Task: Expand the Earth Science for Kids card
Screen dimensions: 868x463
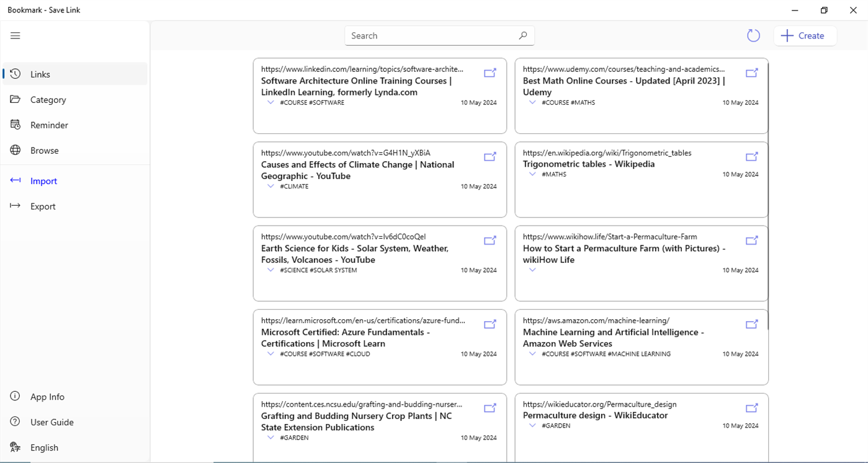Action: 271,270
